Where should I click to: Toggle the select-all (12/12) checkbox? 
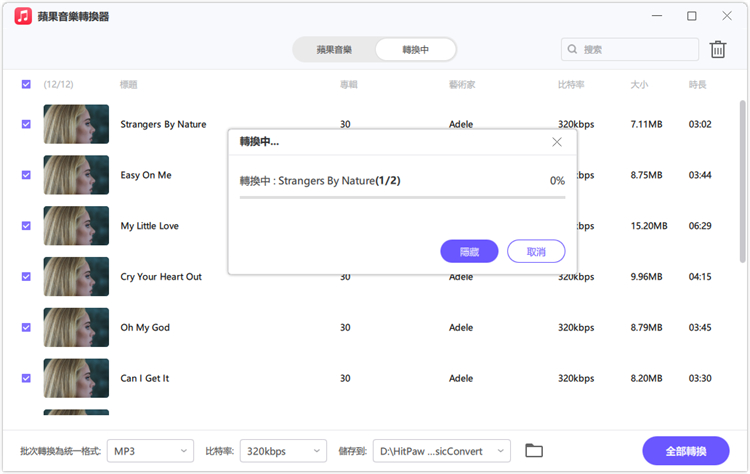coord(26,85)
